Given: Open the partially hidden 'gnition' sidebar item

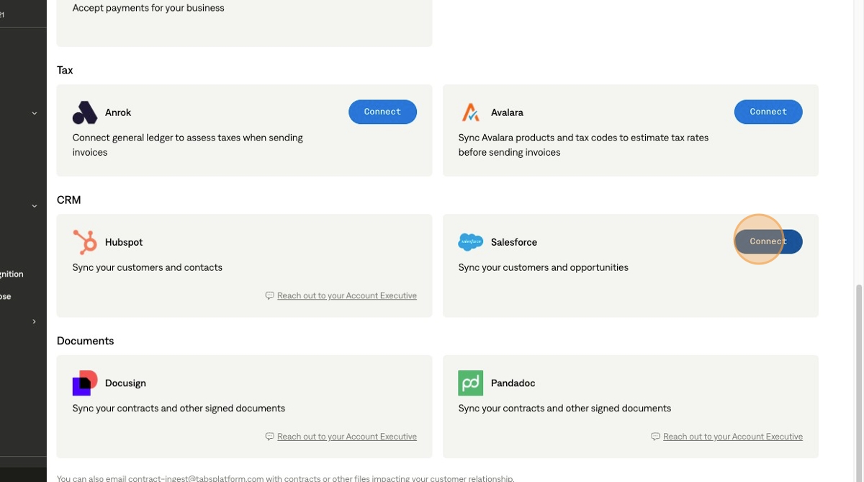Looking at the screenshot, I should coord(12,274).
